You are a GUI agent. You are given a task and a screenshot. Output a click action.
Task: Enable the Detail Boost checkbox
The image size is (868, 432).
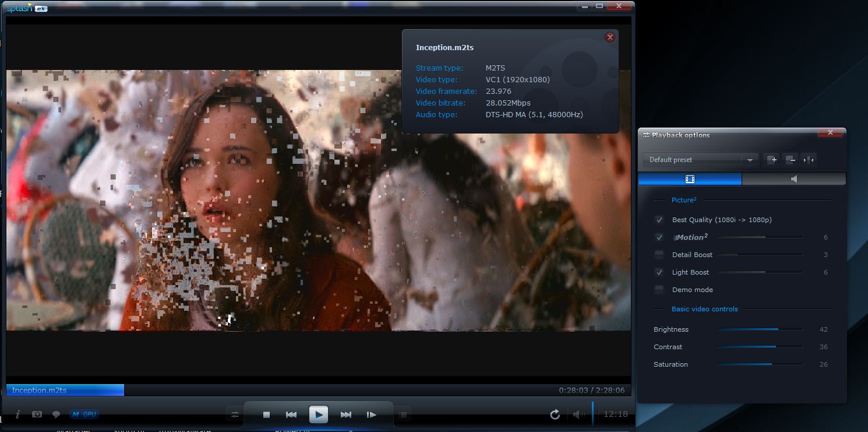click(x=659, y=255)
